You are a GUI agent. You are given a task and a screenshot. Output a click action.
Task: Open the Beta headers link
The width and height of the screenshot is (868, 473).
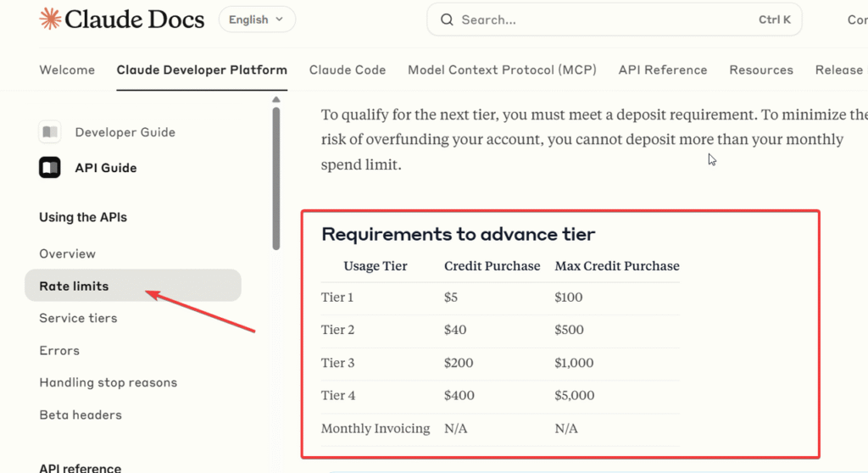[81, 415]
